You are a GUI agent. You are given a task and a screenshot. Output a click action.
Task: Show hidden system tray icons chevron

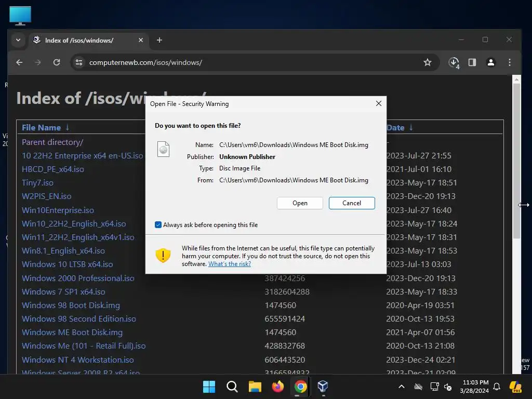402,387
